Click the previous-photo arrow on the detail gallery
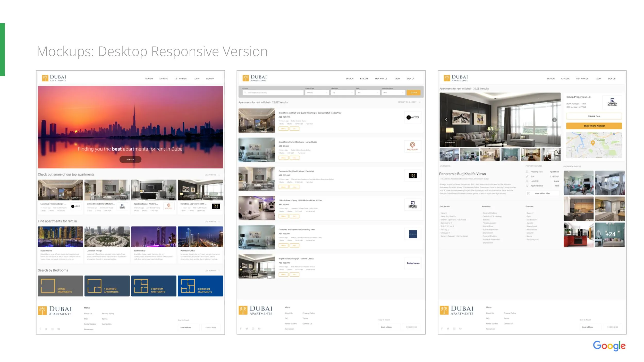This screenshot has height=362, width=644. pos(446,119)
